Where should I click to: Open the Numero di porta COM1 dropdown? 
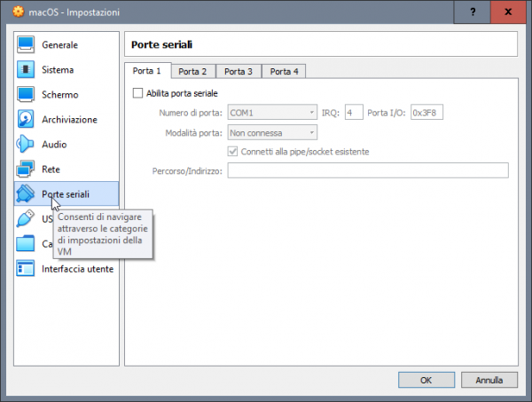[x=272, y=113]
